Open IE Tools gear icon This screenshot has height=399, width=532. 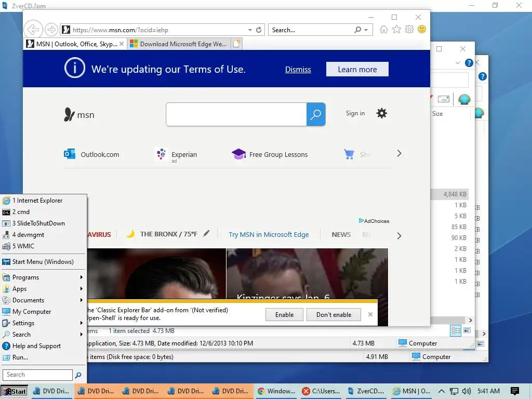(409, 30)
